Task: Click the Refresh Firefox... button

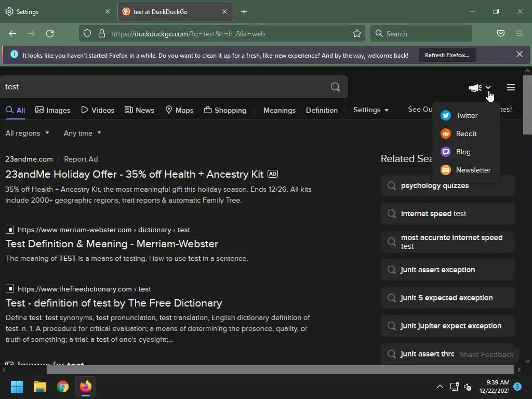Action: 447,55
